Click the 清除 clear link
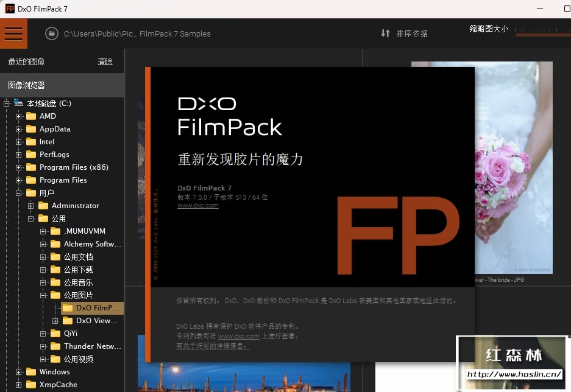This screenshot has height=392, width=571. coord(105,61)
